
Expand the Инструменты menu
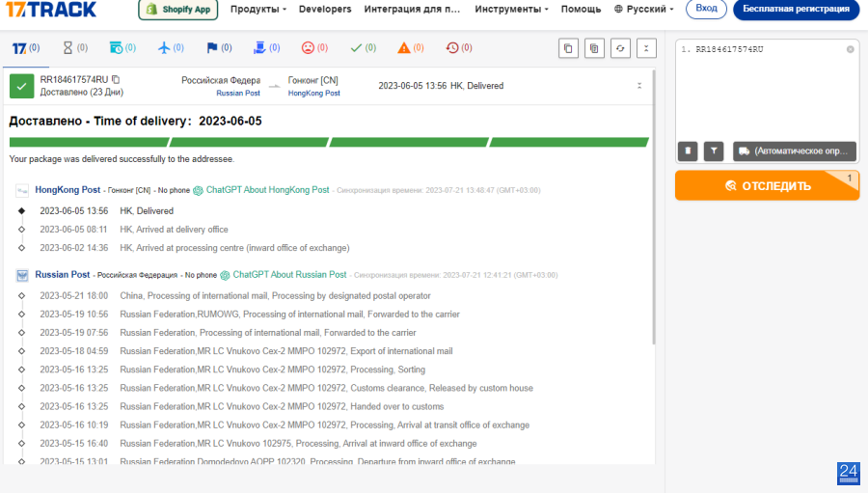(511, 10)
